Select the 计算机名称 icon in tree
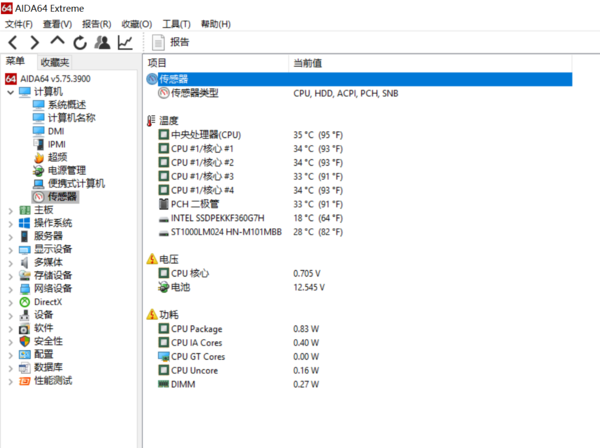600x448 pixels. [x=39, y=118]
